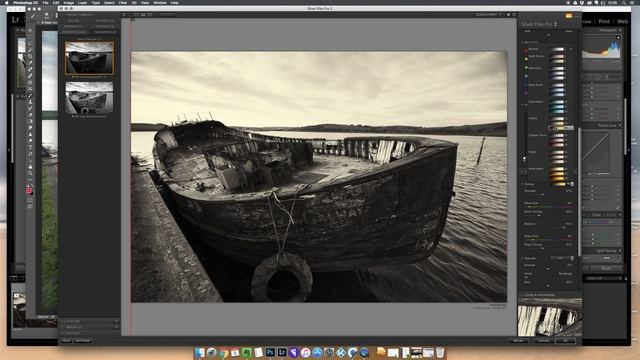The width and height of the screenshot is (640, 360).
Task: Hide the side panels in Silver Efex
Action: (x=514, y=14)
